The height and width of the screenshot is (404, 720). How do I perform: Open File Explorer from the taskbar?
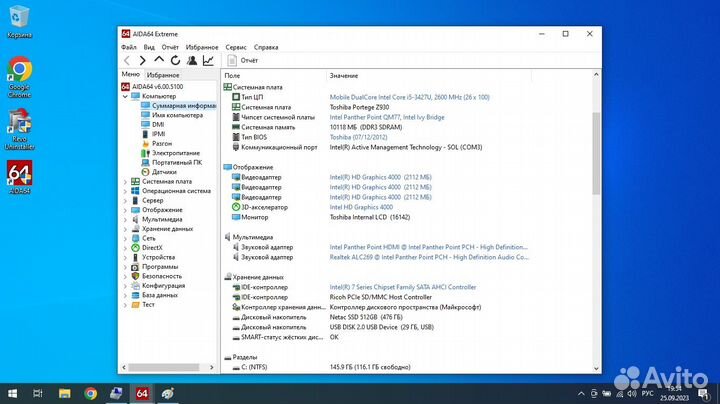pyautogui.click(x=65, y=393)
